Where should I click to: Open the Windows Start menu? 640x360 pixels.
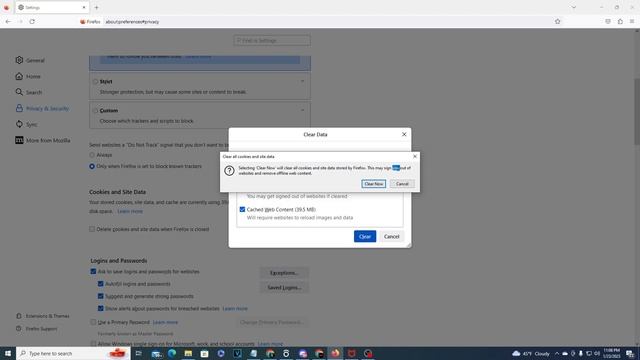click(7, 353)
